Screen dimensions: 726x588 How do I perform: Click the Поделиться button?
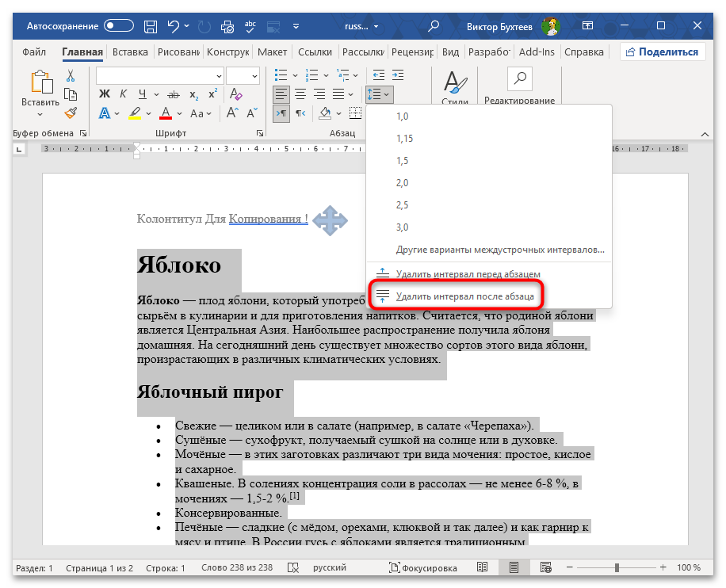point(663,52)
